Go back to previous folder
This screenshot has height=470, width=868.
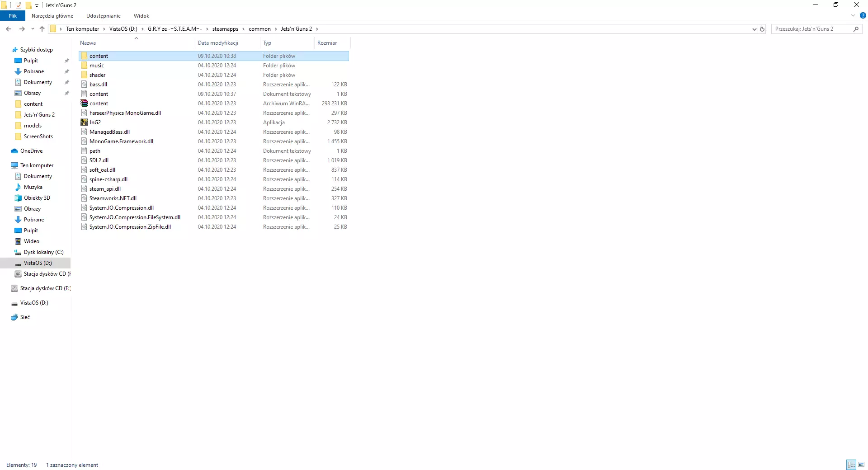[x=9, y=29]
